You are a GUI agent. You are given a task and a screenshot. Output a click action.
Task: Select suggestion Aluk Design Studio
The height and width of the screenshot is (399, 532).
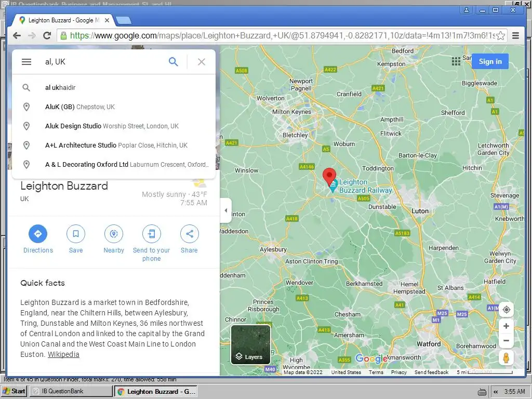[x=114, y=126]
